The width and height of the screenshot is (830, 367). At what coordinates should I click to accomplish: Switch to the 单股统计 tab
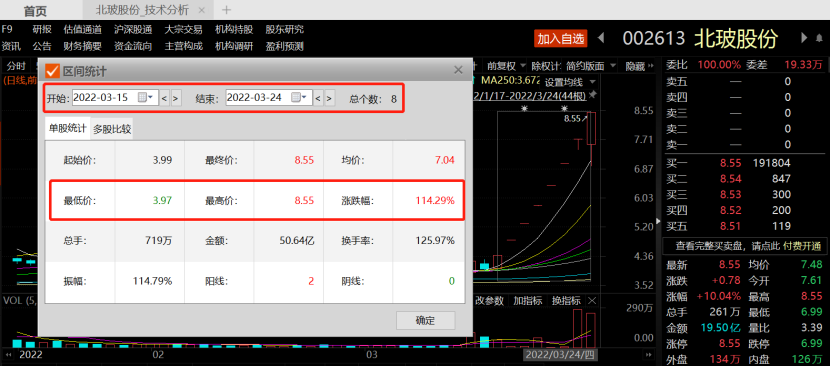[x=68, y=128]
